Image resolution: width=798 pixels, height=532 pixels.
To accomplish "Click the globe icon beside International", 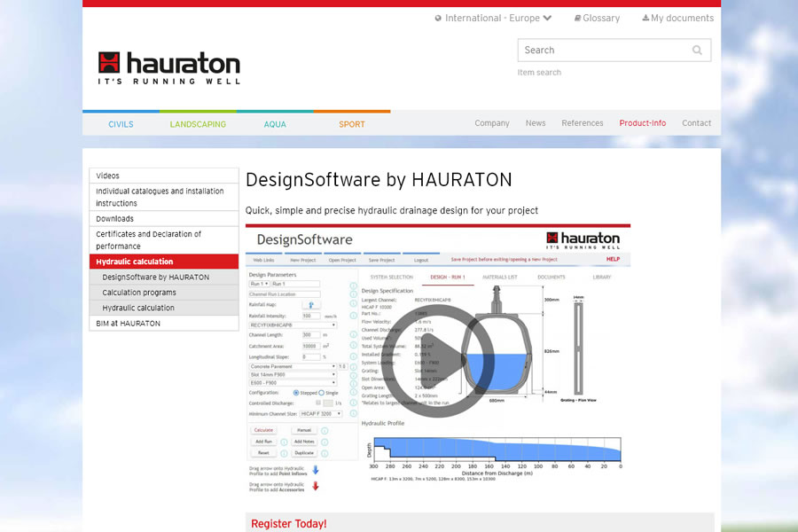I will click(438, 19).
